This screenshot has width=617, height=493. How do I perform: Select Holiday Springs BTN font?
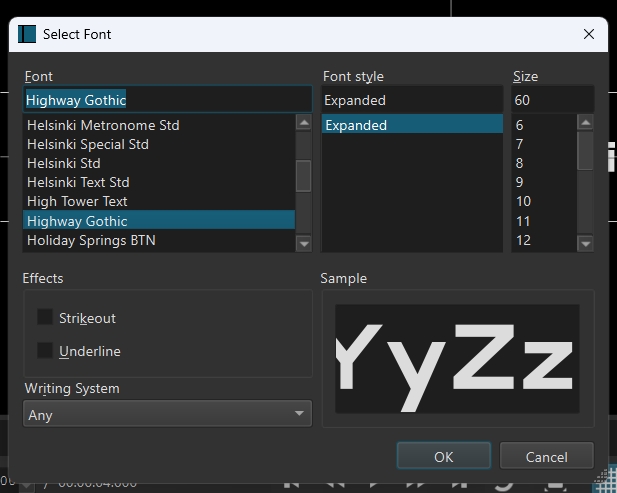coord(91,240)
